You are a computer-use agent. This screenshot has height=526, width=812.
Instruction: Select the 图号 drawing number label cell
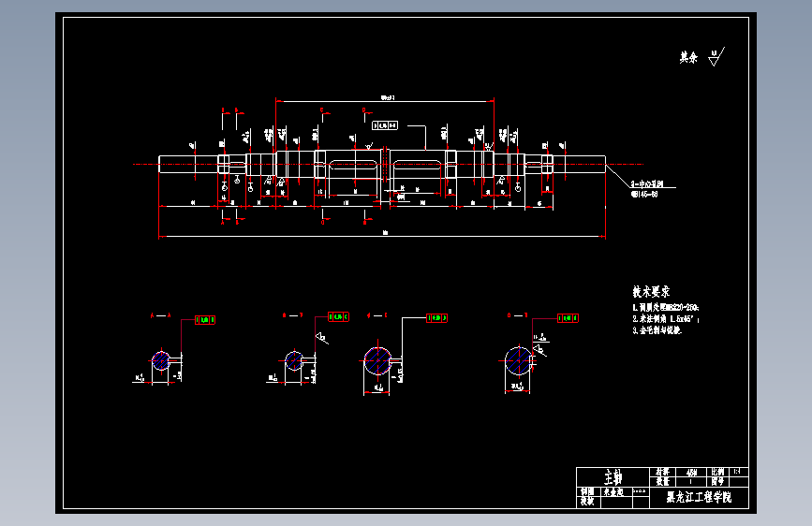pos(717,481)
